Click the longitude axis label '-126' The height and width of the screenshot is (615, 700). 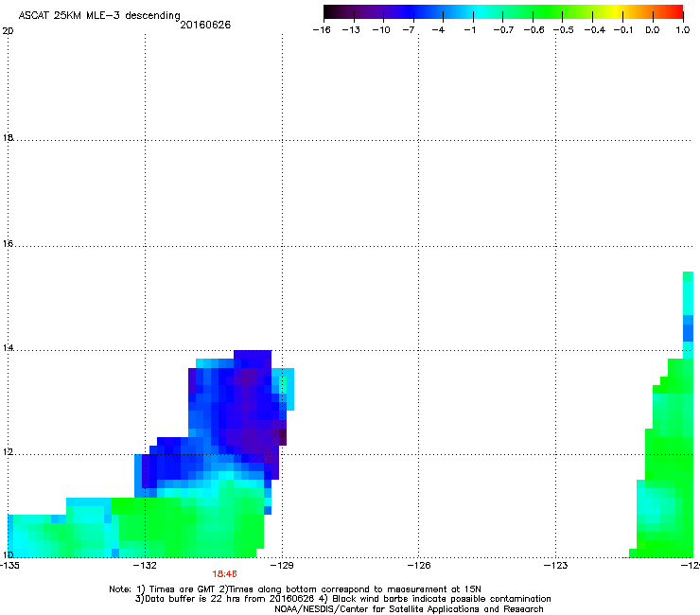point(419,566)
